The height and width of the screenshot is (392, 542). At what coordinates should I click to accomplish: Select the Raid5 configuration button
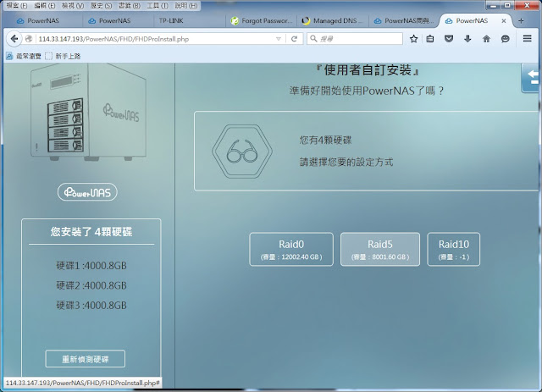pos(380,249)
